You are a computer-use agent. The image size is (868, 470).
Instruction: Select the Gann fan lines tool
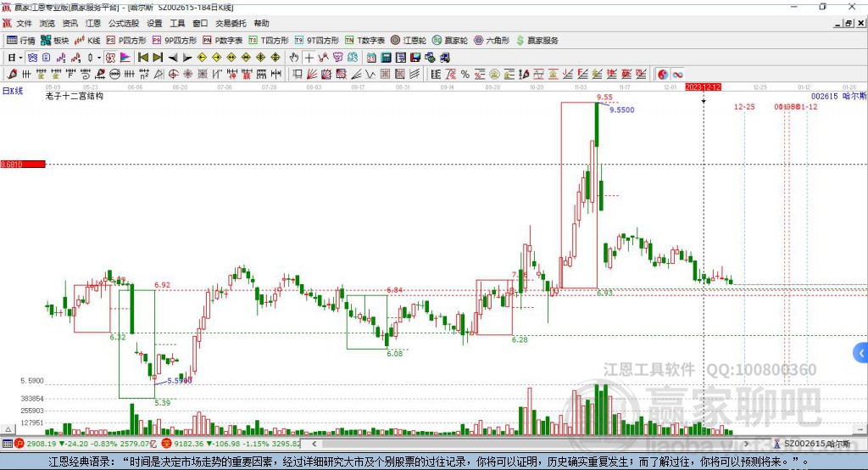[312, 75]
